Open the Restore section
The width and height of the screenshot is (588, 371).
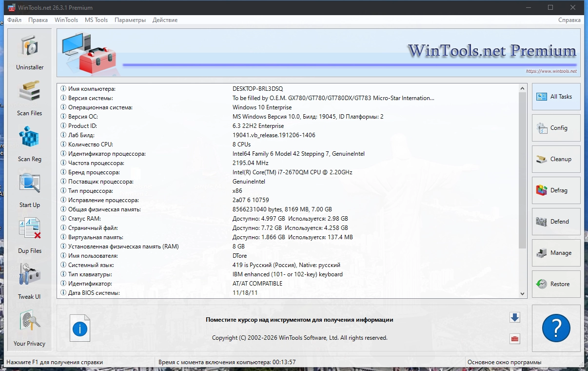pos(556,284)
